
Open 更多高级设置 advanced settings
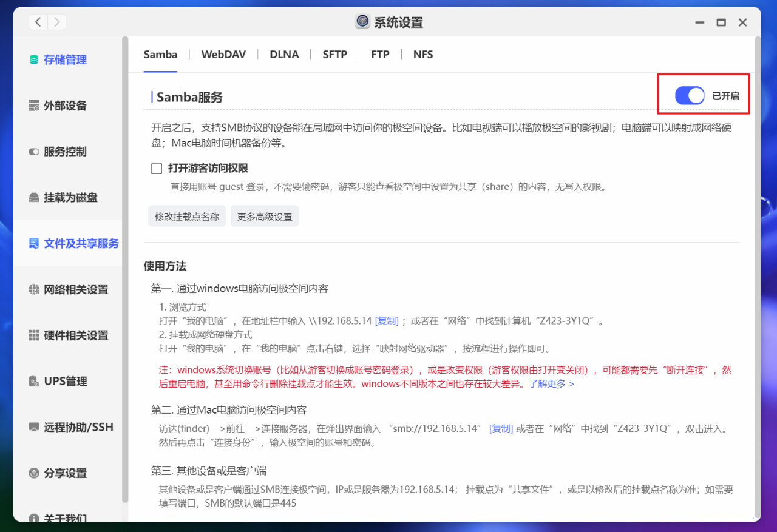[x=265, y=215]
